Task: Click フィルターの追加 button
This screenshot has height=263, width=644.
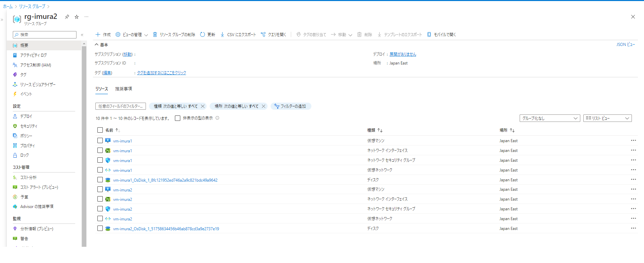Action: coord(290,106)
